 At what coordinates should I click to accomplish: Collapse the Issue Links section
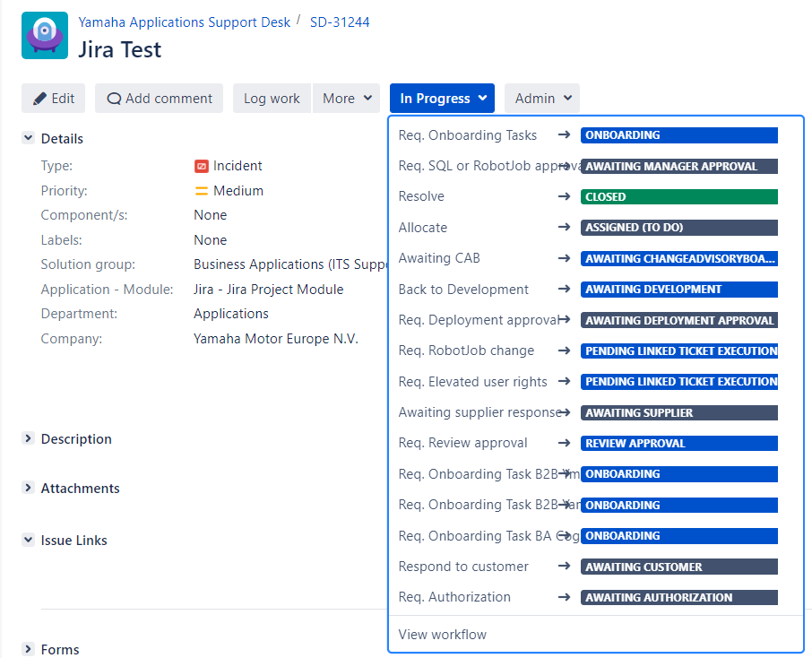click(28, 540)
